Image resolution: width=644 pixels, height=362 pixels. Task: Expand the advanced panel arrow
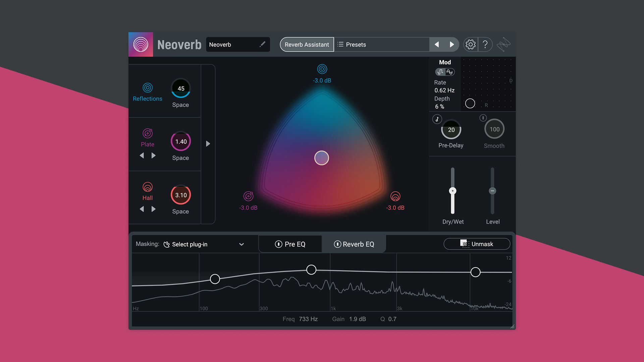[x=208, y=144]
